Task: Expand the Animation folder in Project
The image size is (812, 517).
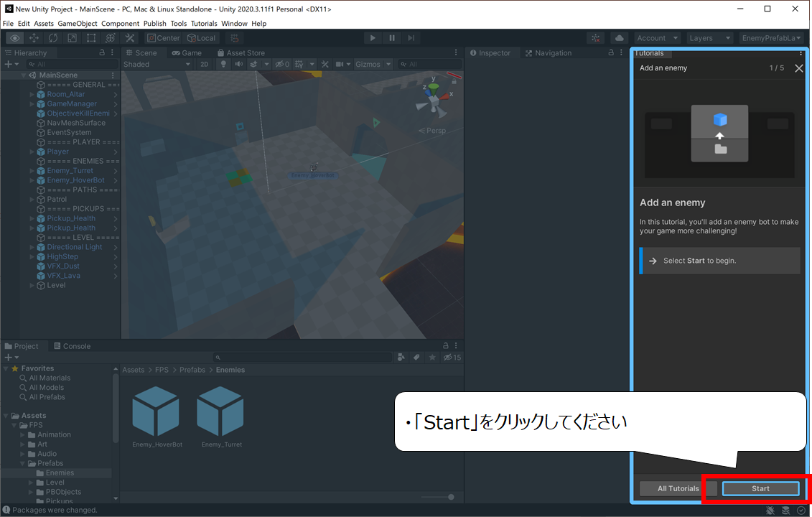Action: click(22, 434)
